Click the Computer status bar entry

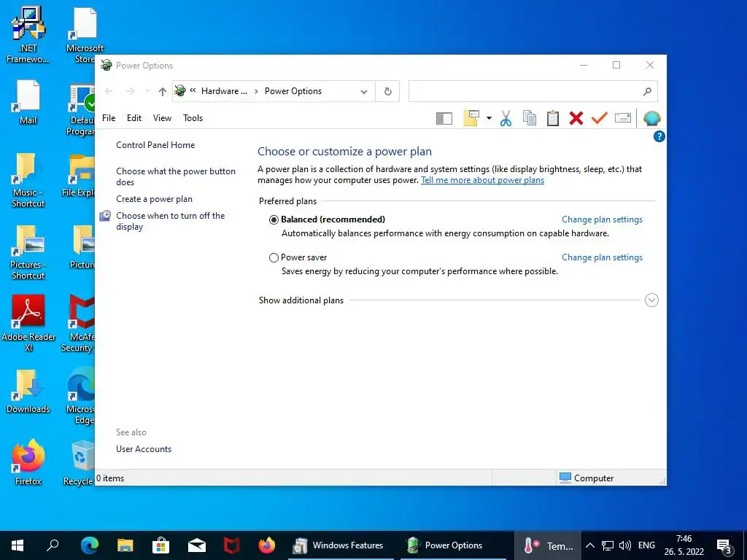point(587,478)
